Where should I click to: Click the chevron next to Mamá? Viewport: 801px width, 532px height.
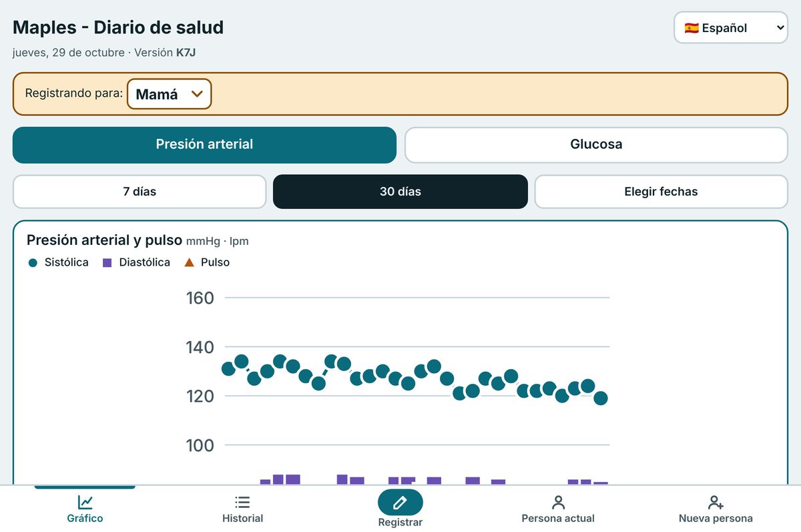click(196, 94)
